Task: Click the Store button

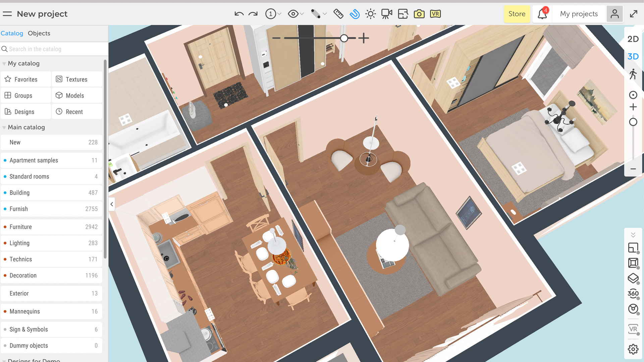Action: [517, 14]
